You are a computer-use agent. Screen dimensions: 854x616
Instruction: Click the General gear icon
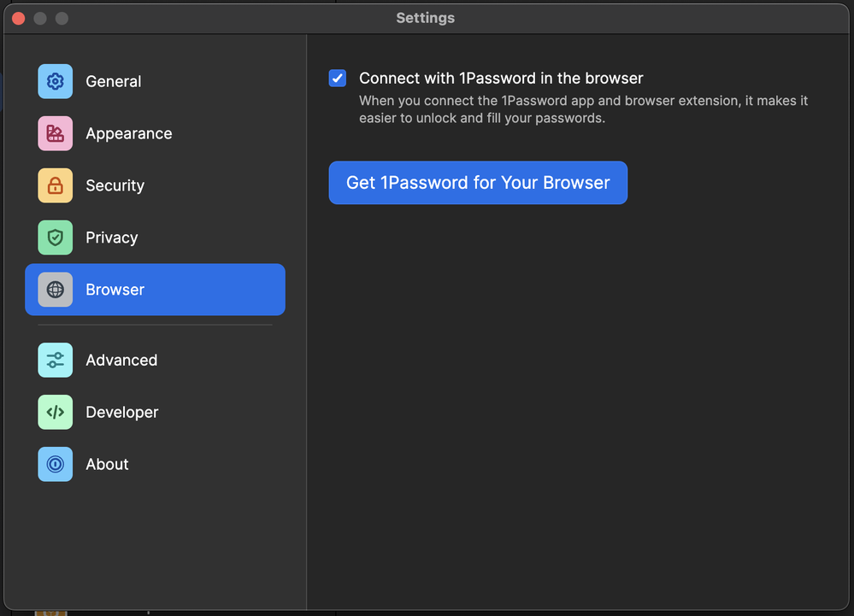pyautogui.click(x=55, y=81)
